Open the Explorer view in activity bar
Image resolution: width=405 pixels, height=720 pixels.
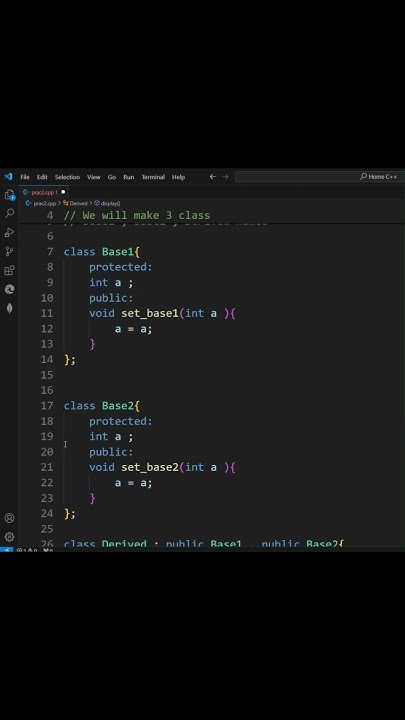[x=9, y=195]
